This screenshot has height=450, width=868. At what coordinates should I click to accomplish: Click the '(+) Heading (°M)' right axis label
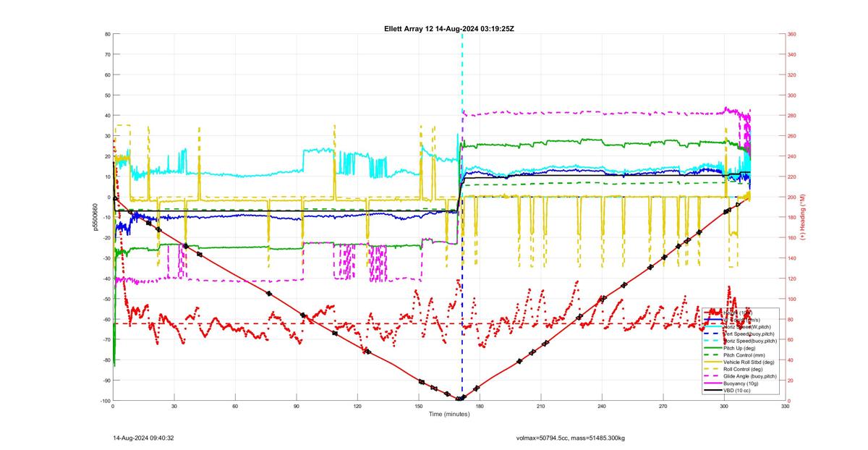point(803,217)
